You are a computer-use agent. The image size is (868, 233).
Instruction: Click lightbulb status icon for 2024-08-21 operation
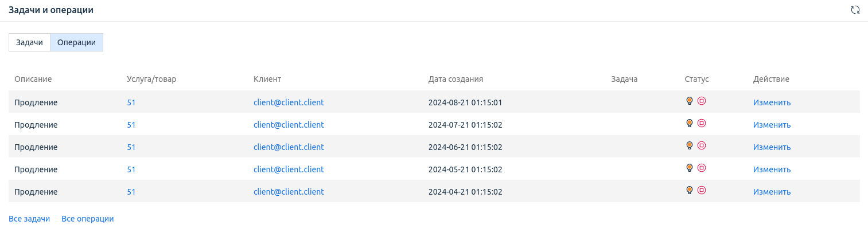690,101
